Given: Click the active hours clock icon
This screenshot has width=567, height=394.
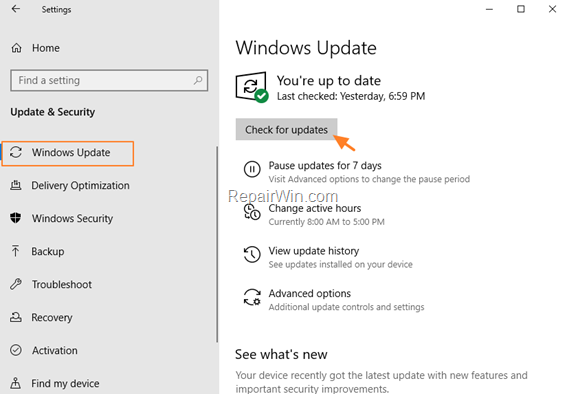Looking at the screenshot, I should 252,211.
